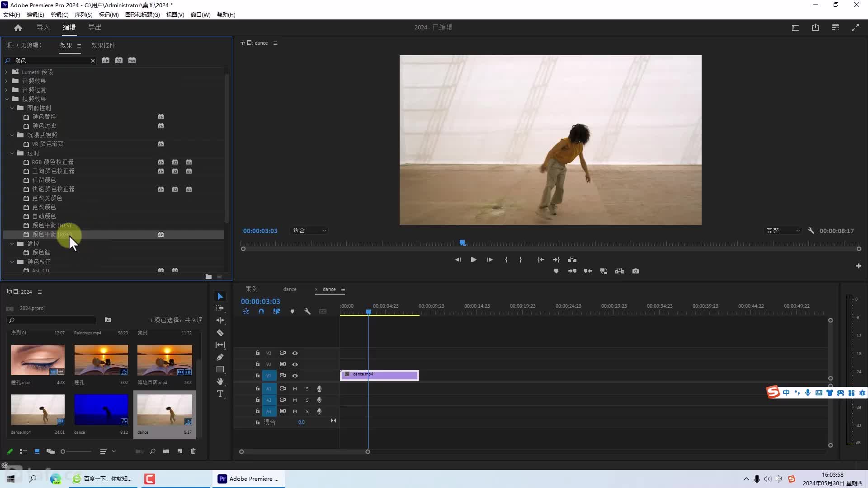868x488 pixels.
Task: Toggle V1 track output eye
Action: 295,375
